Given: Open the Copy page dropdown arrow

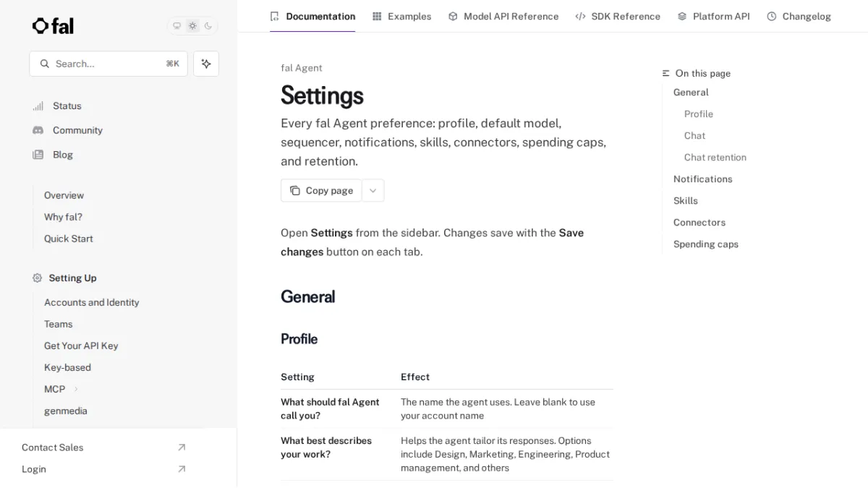Looking at the screenshot, I should pos(373,190).
